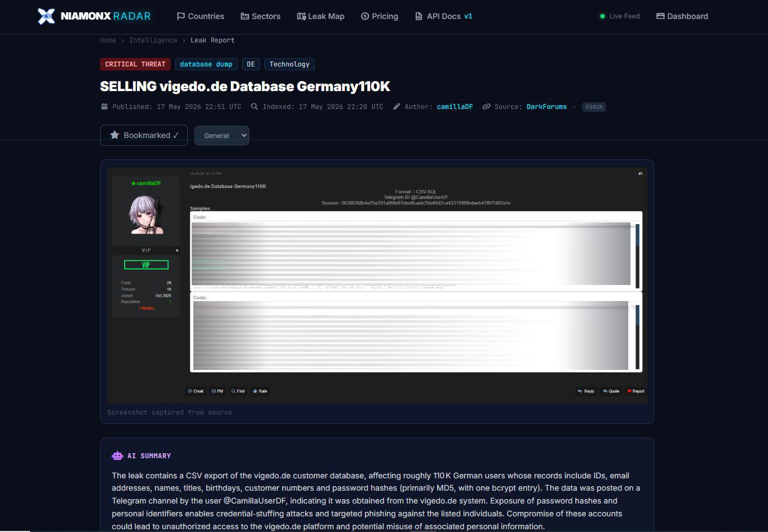Go to the Leak Map page
The height and width of the screenshot is (532, 768).
(320, 16)
